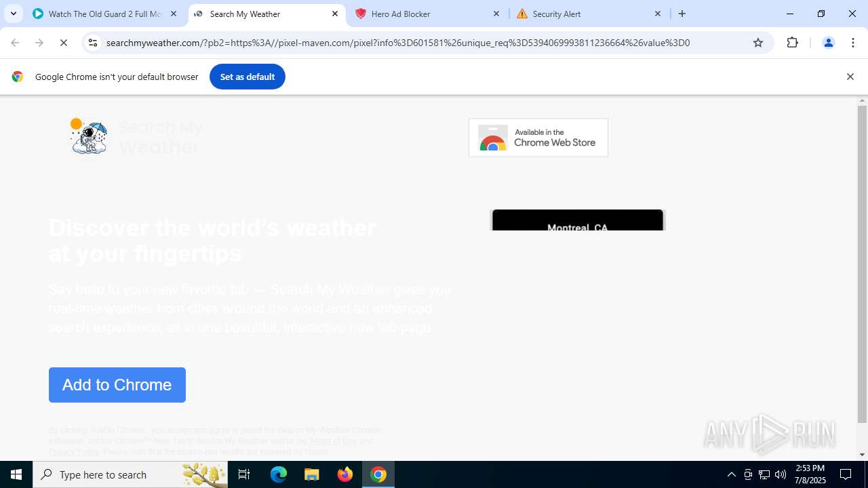Click the searchmyweather.com address bar URL
The image size is (868, 488).
(x=397, y=43)
